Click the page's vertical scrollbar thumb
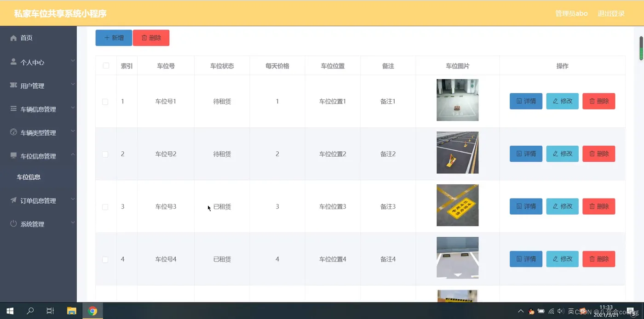Image resolution: width=644 pixels, height=319 pixels. coord(641,48)
